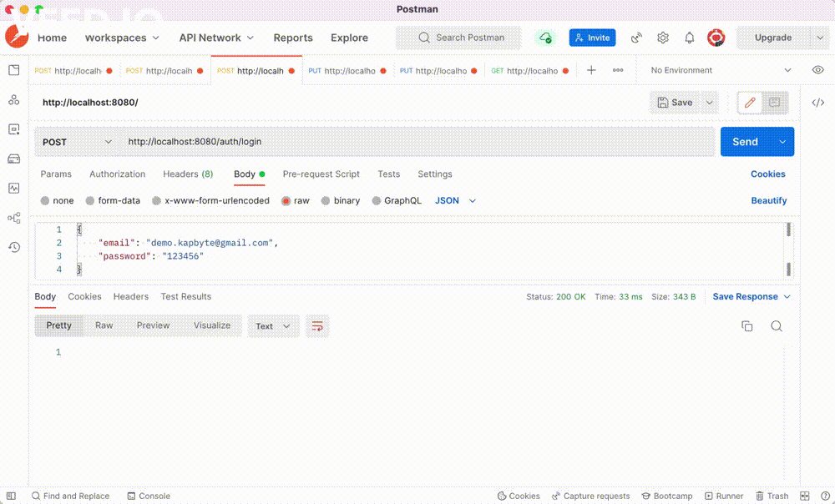Click the request URL input field

(417, 142)
